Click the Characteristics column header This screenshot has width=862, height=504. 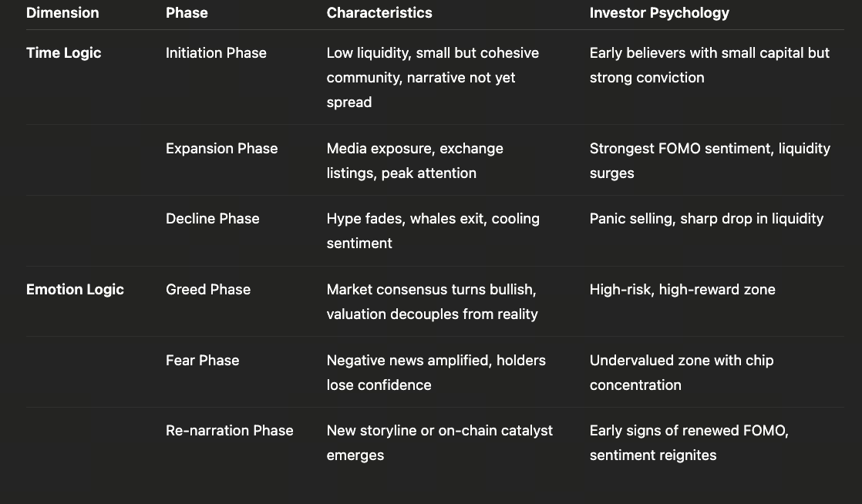[379, 13]
